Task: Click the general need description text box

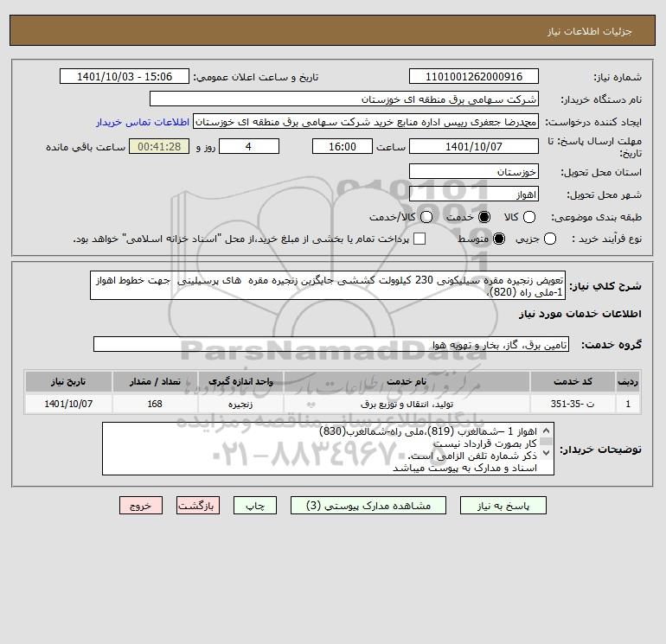Action: 328,286
